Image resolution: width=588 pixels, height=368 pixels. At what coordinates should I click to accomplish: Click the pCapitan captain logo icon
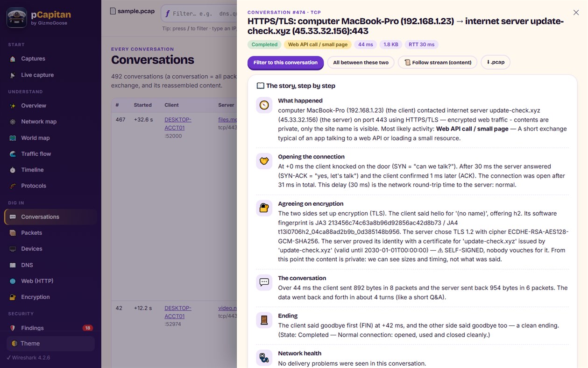coord(17,18)
